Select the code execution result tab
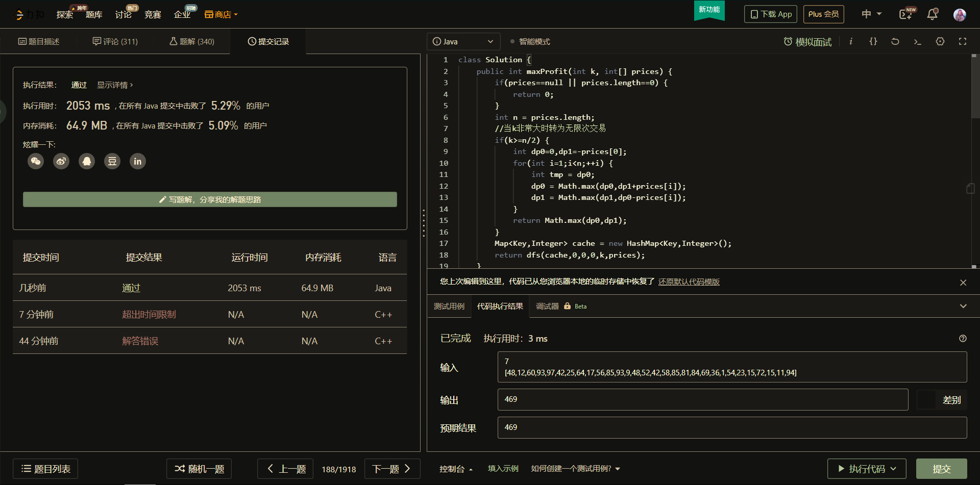This screenshot has height=485, width=980. point(500,306)
